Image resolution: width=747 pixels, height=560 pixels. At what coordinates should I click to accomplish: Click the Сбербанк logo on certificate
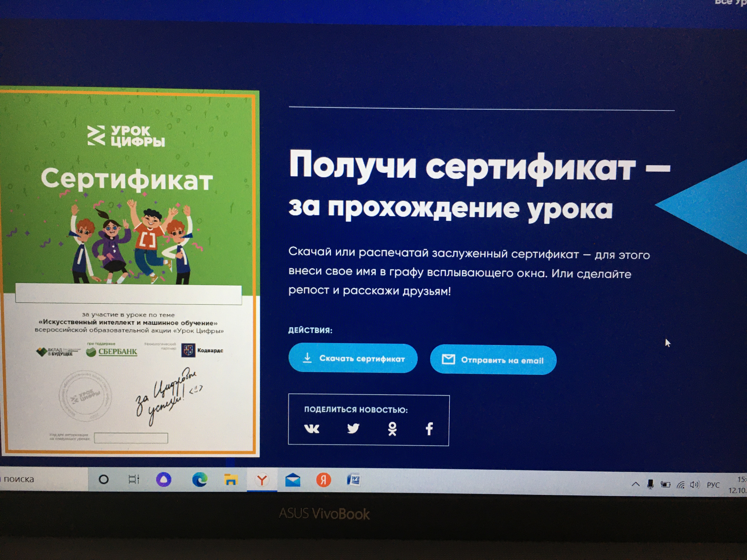coord(112,351)
